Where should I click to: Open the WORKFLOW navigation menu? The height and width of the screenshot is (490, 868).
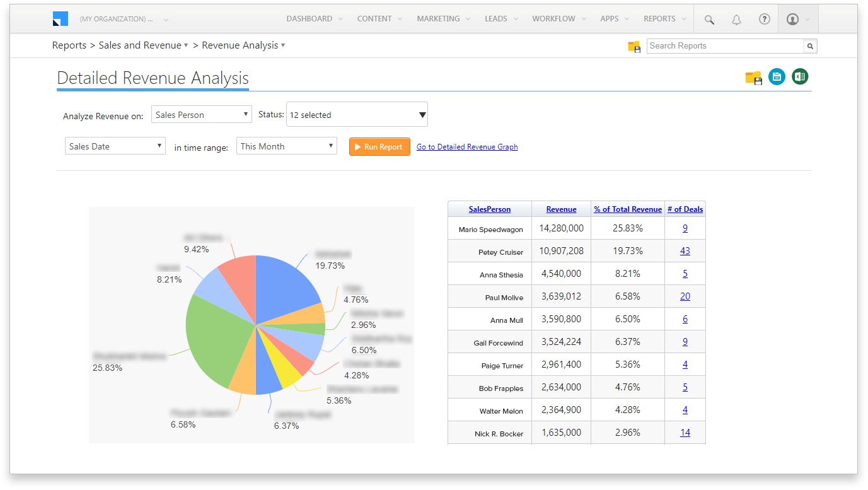(x=553, y=18)
